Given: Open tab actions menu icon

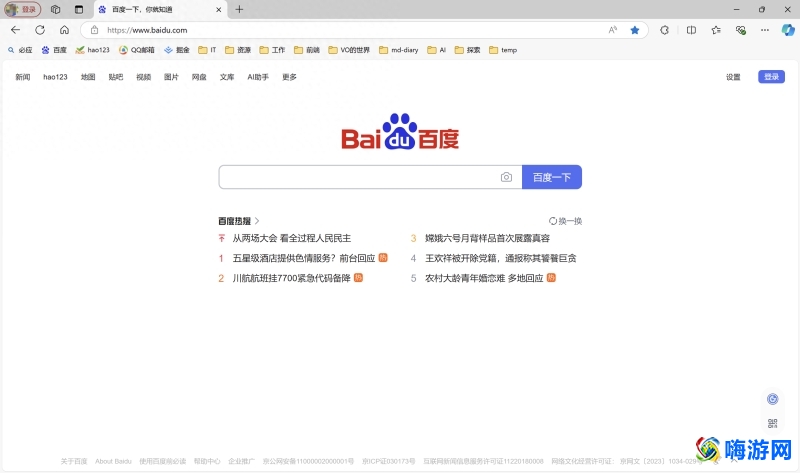Looking at the screenshot, I should pyautogui.click(x=79, y=9).
